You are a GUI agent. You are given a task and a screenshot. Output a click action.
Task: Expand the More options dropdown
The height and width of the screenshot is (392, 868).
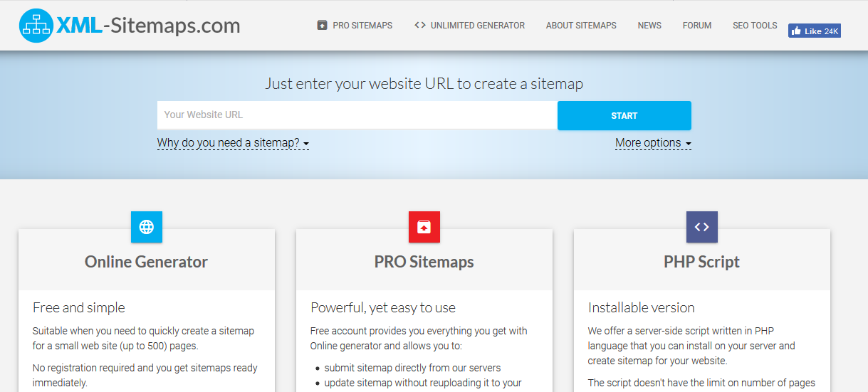(653, 143)
